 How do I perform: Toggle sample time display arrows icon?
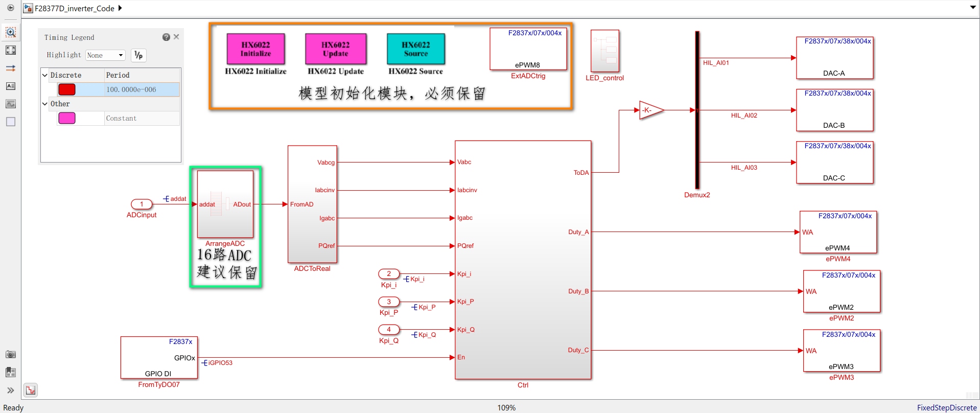[10, 68]
